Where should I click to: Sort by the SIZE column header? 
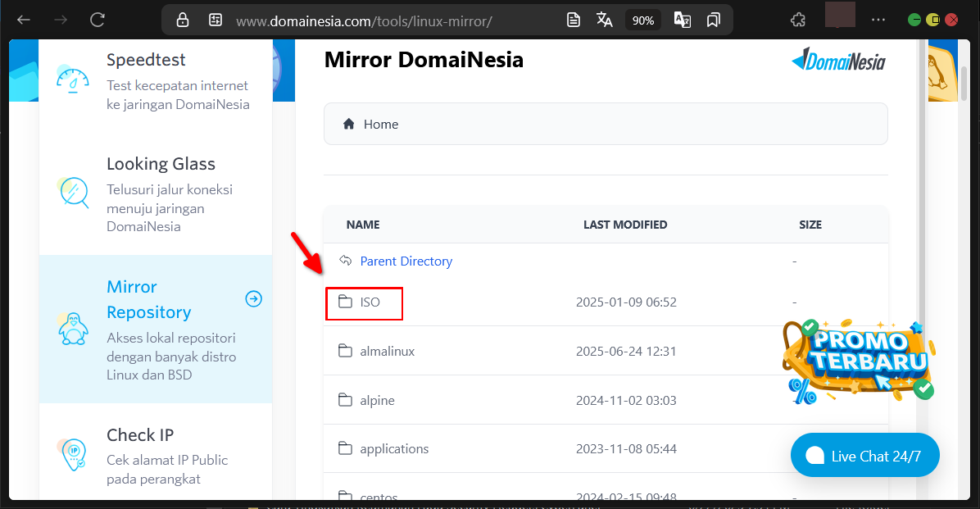(810, 225)
